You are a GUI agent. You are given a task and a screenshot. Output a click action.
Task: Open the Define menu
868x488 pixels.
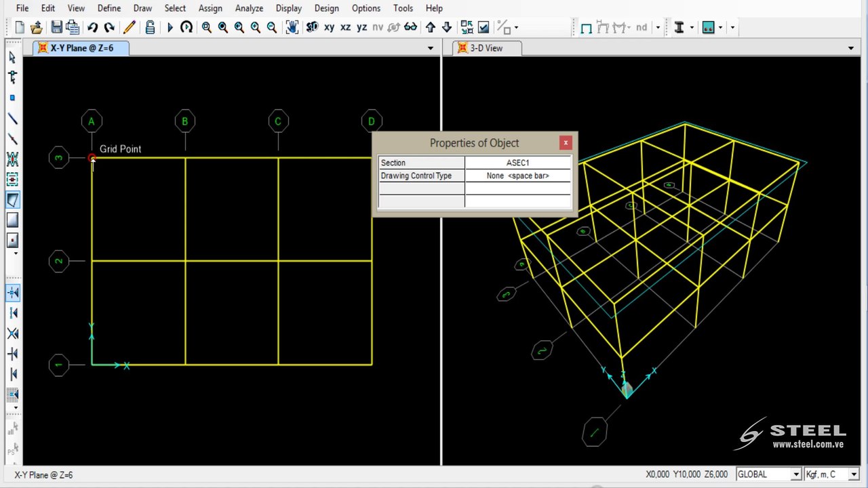pyautogui.click(x=108, y=8)
